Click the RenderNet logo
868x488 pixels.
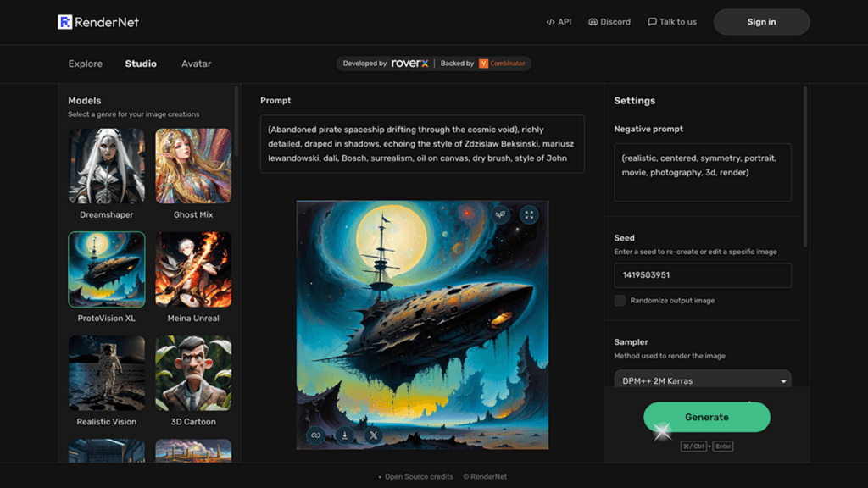click(x=97, y=22)
